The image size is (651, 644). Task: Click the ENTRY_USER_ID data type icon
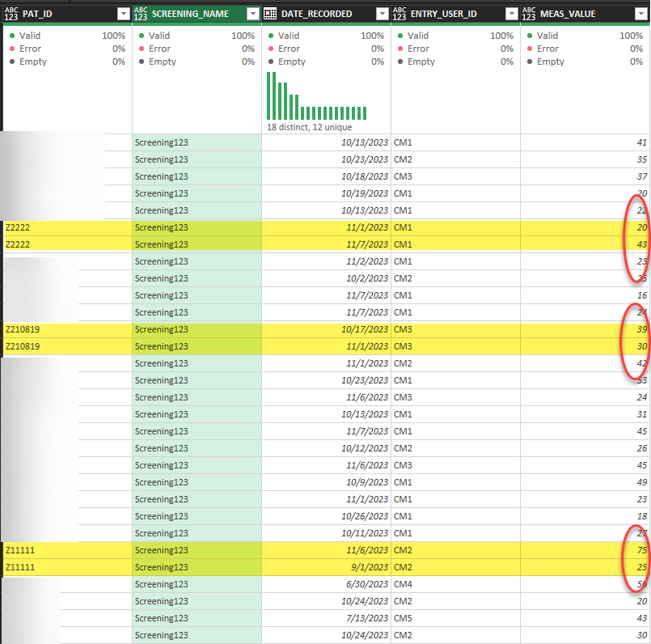click(x=399, y=14)
